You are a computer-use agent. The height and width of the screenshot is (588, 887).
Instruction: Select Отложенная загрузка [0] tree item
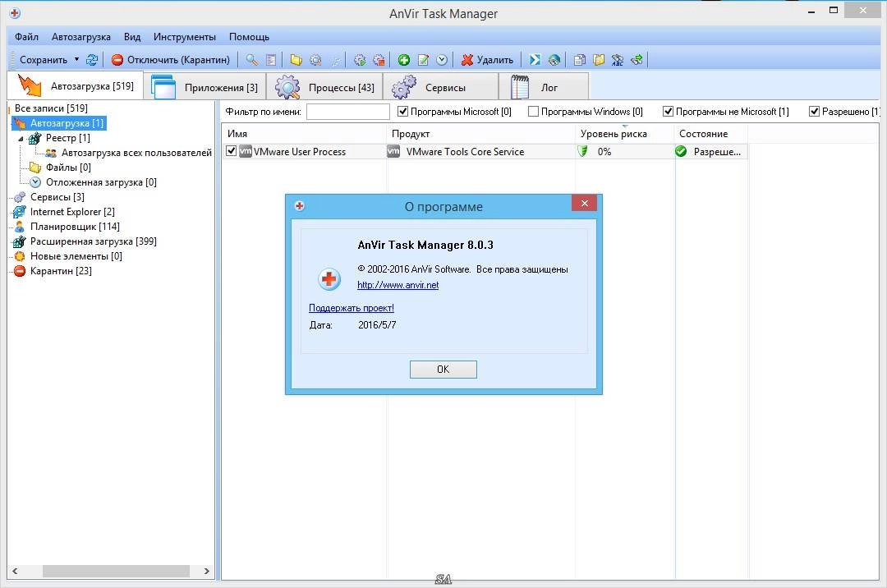[x=101, y=182]
